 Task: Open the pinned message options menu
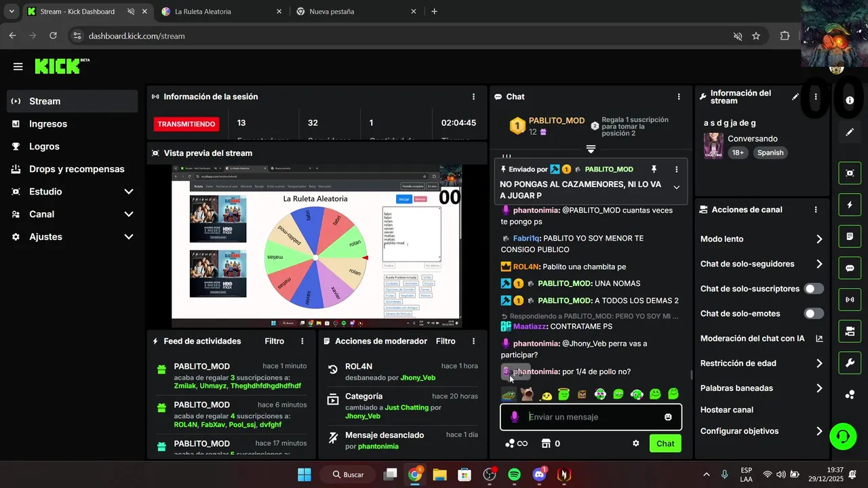click(676, 169)
